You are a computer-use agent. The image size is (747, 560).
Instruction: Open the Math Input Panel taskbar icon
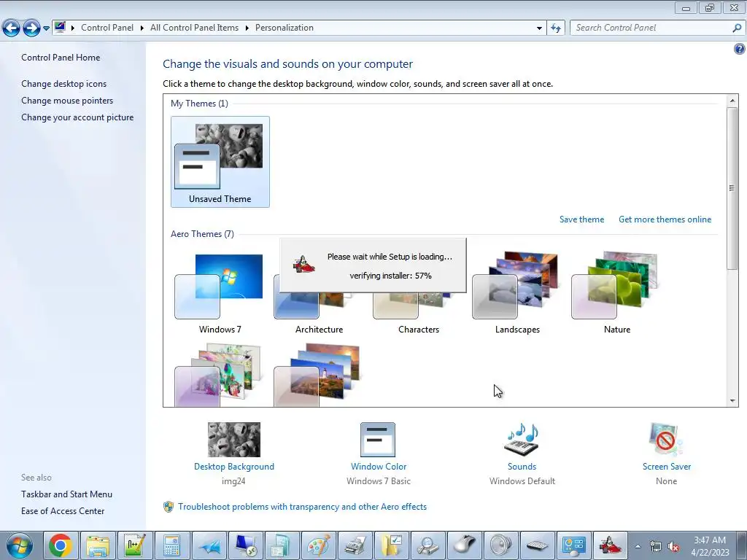(x=135, y=545)
